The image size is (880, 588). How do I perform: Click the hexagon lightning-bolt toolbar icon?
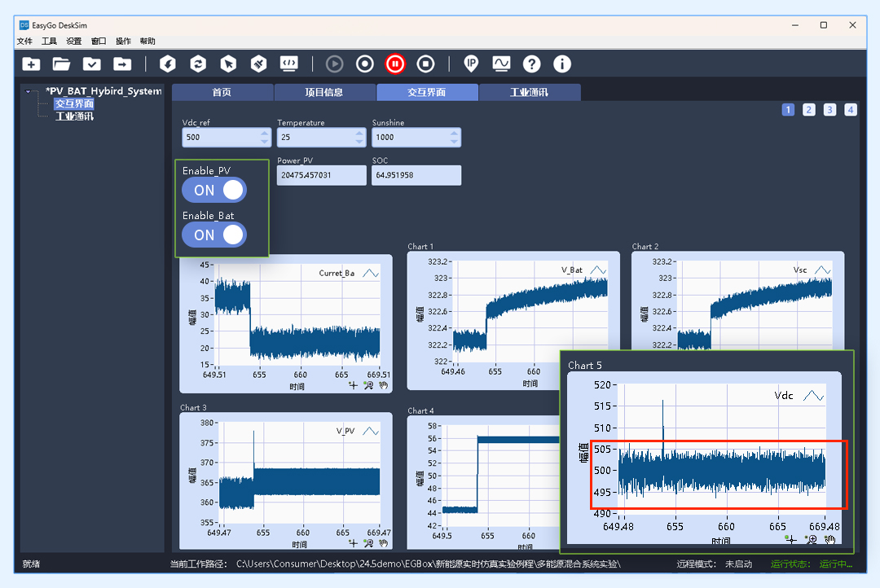pos(167,64)
